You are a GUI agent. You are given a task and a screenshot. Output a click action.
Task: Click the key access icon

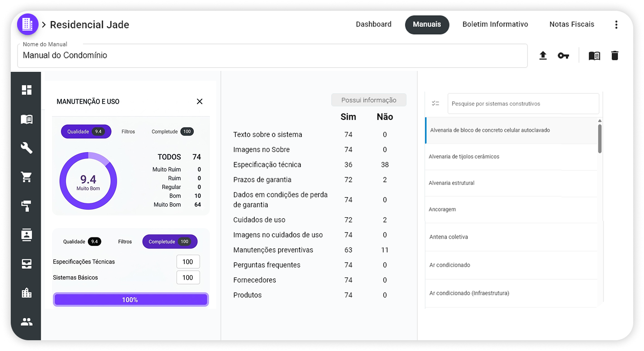(x=563, y=56)
